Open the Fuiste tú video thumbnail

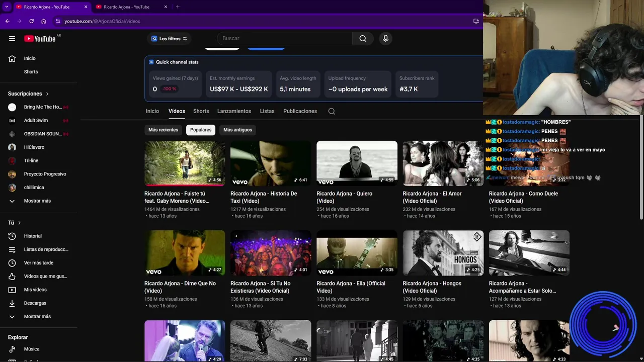[x=185, y=163]
